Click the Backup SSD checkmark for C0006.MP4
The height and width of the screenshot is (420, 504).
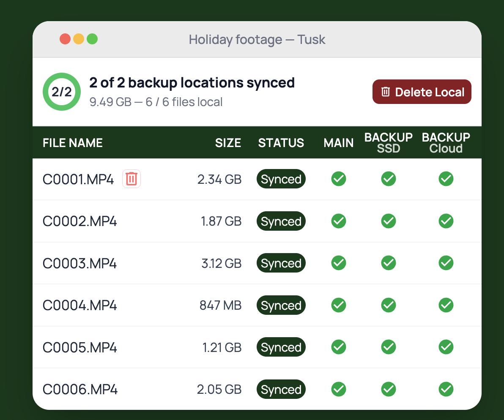pos(388,389)
